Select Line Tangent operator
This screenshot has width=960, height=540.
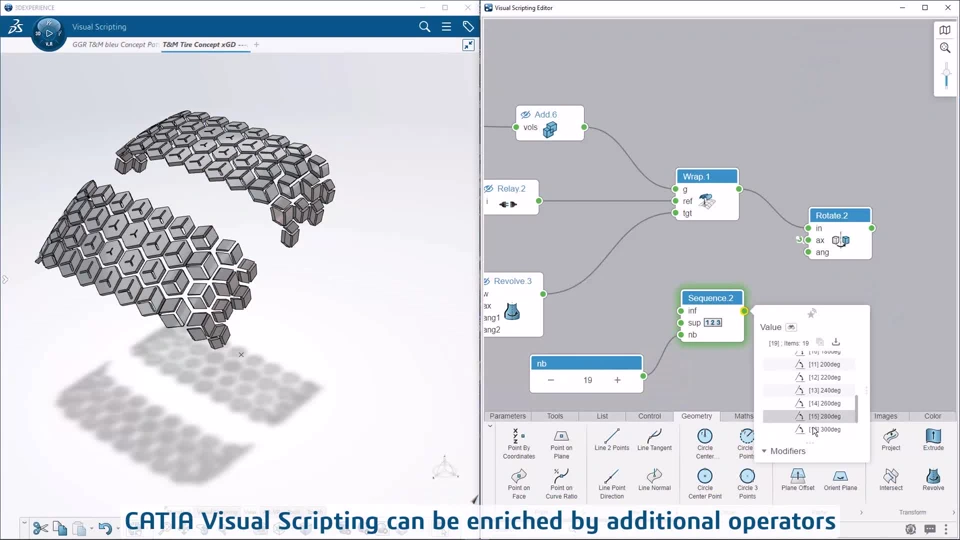coord(654,440)
